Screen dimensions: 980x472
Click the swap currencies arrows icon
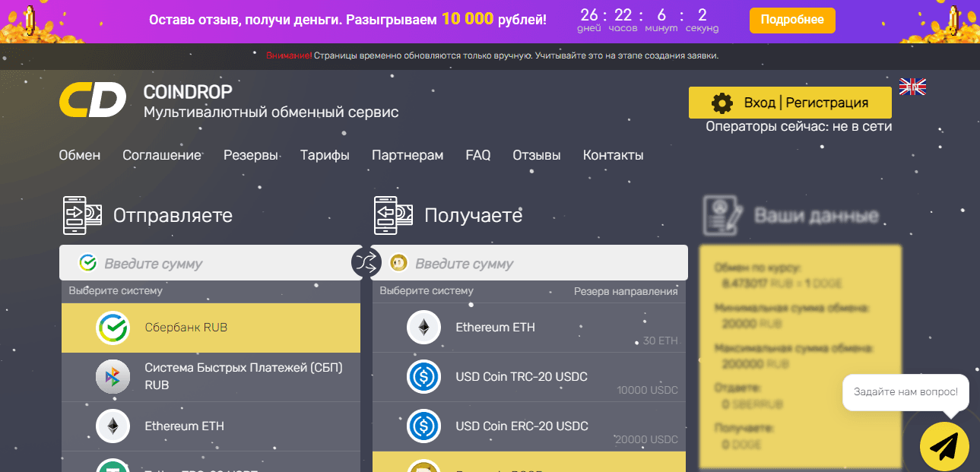(367, 262)
